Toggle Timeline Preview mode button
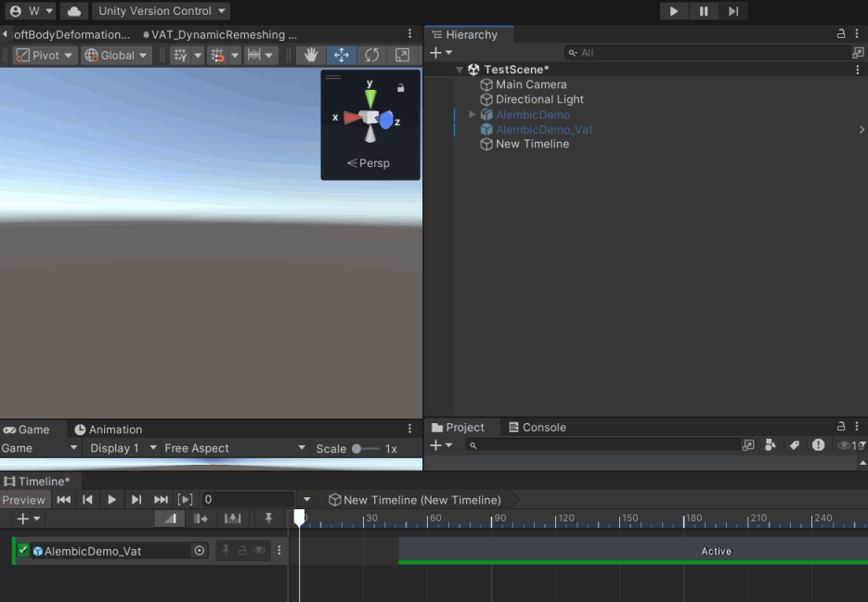Image resolution: width=868 pixels, height=602 pixels. click(x=24, y=500)
